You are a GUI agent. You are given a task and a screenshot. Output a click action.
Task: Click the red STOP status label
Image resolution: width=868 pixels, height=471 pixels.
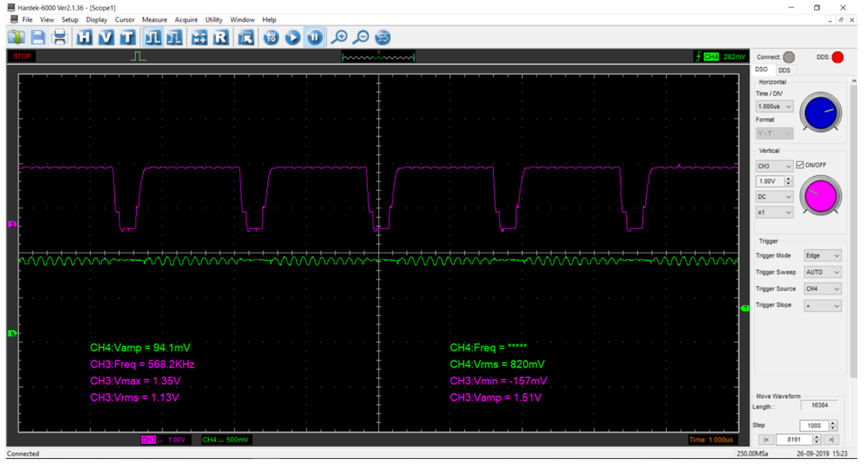[x=22, y=56]
